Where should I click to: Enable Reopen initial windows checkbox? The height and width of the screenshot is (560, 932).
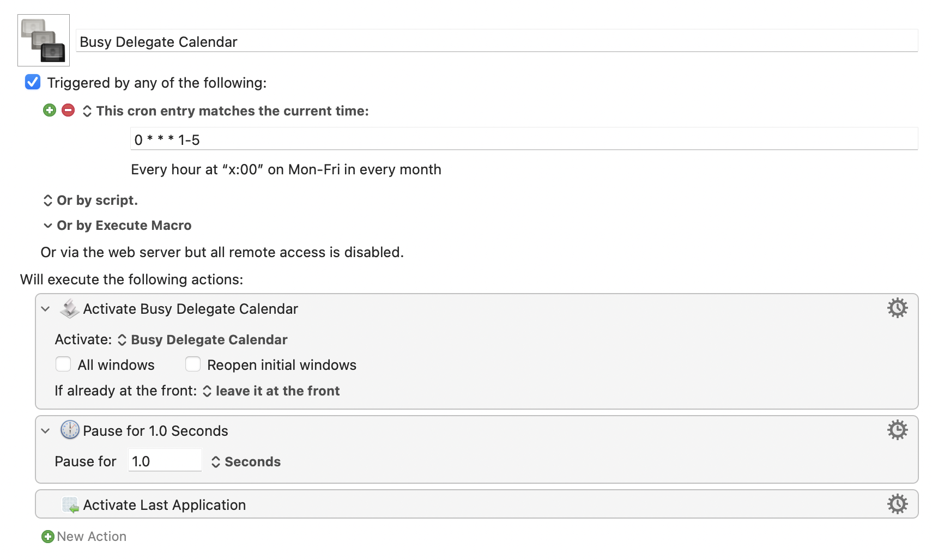pos(193,364)
